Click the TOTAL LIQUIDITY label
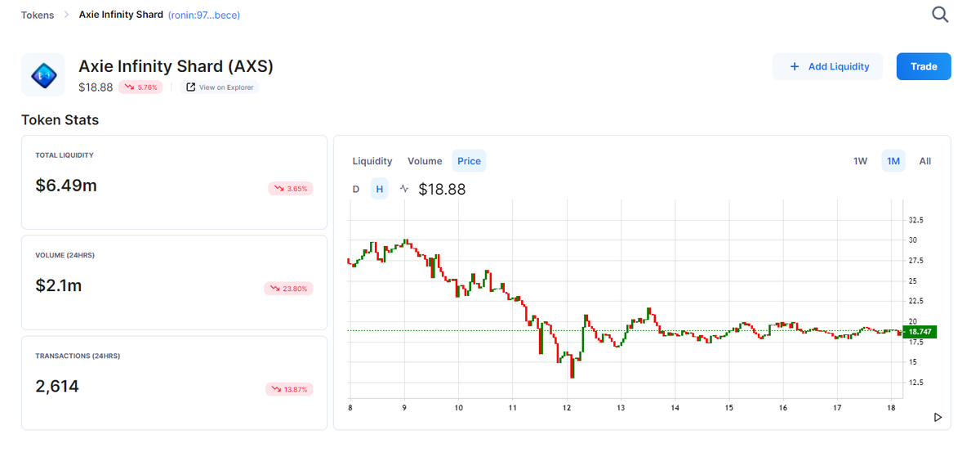The width and height of the screenshot is (980, 457). pyautogui.click(x=65, y=155)
